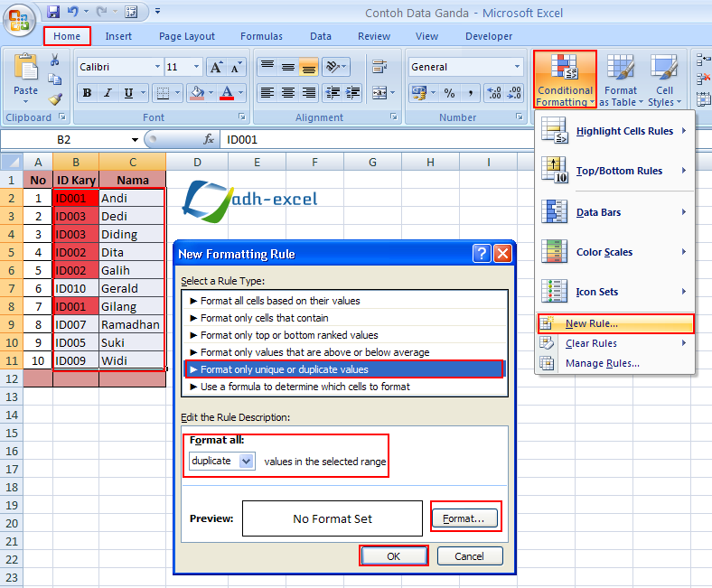712x588 pixels.
Task: Increase Decimal places
Action: (x=494, y=93)
